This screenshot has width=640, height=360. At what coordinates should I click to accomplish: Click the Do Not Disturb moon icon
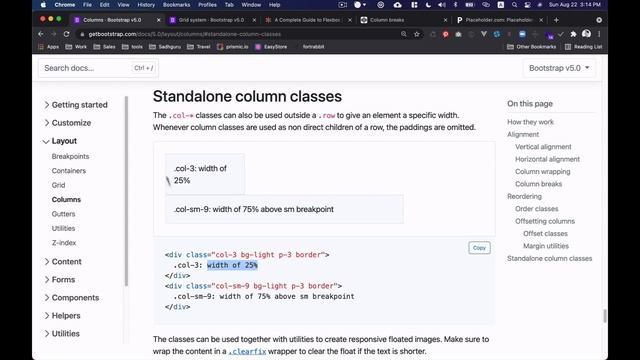click(428, 5)
